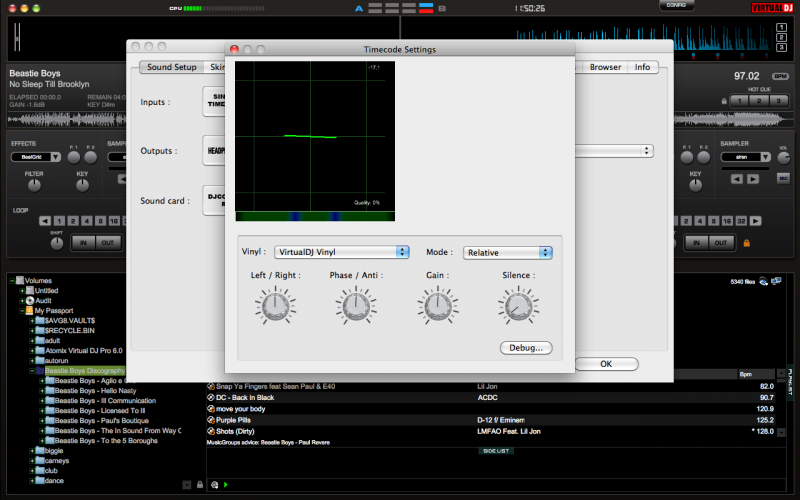The image size is (800, 500).
Task: Click the right deck loop extend arrow
Action: click(x=756, y=221)
